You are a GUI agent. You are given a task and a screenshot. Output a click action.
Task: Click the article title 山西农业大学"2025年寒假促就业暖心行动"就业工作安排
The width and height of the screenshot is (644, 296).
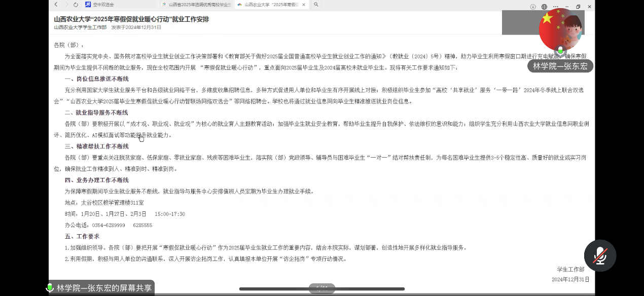(x=131, y=19)
